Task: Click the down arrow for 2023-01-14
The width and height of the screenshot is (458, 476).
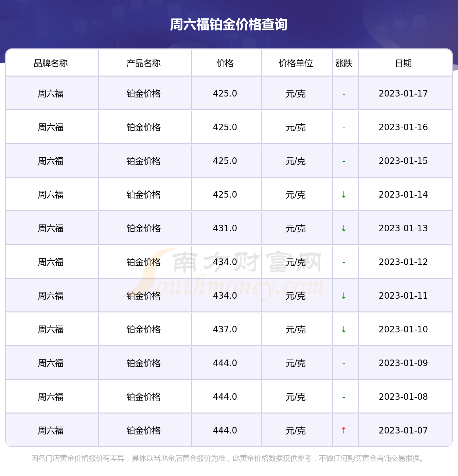Action: pos(344,195)
